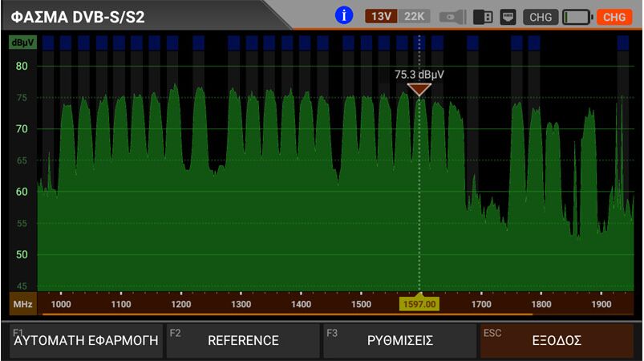Image resolution: width=644 pixels, height=361 pixels.
Task: Exit with the ESC ΕΞΟΔΟΣ button
Action: [557, 340]
